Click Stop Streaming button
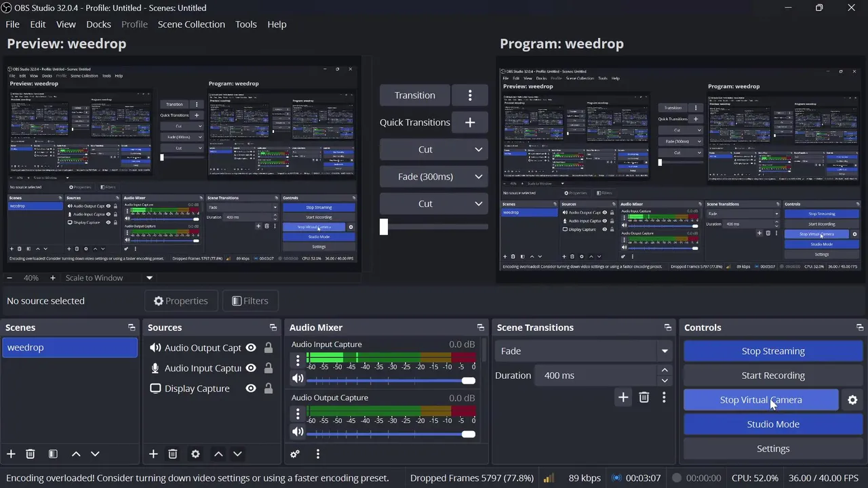868x488 pixels. click(773, 351)
